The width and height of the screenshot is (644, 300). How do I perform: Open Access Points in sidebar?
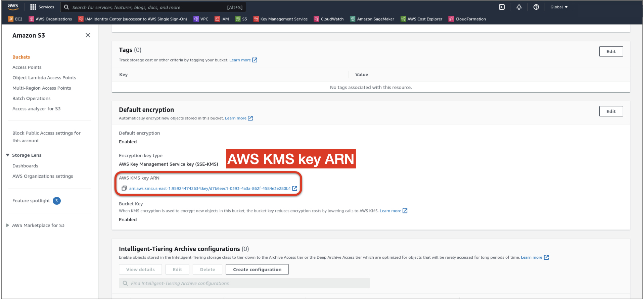pos(27,67)
